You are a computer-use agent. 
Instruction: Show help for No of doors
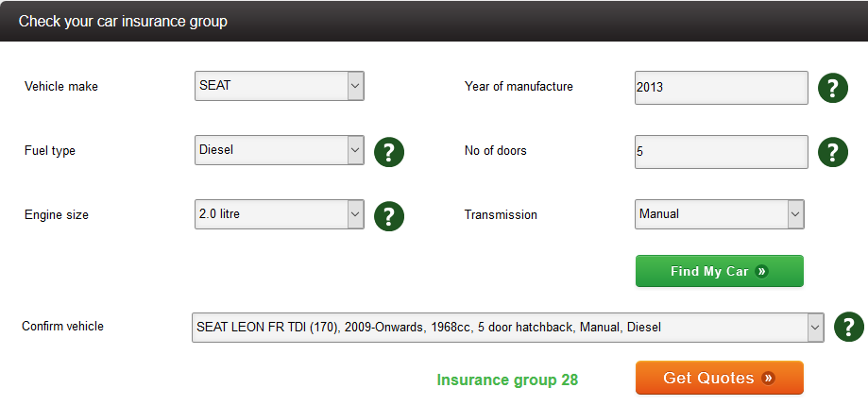pyautogui.click(x=833, y=152)
